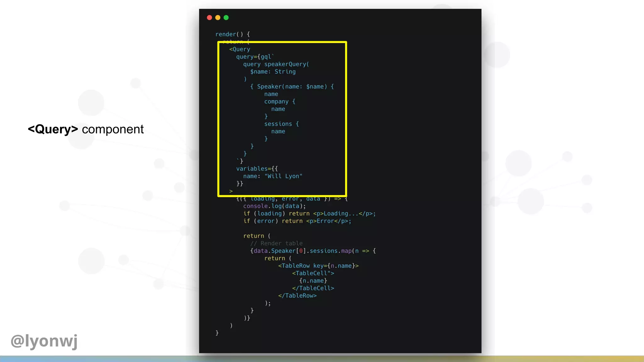Click the '<TableCell">' opening tag line
The image size is (644, 362).
pyautogui.click(x=313, y=273)
